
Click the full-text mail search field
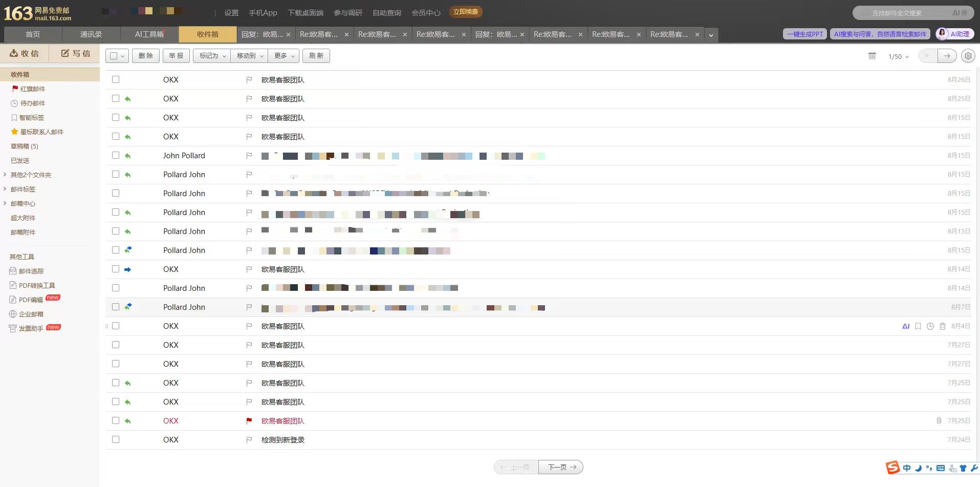point(903,13)
